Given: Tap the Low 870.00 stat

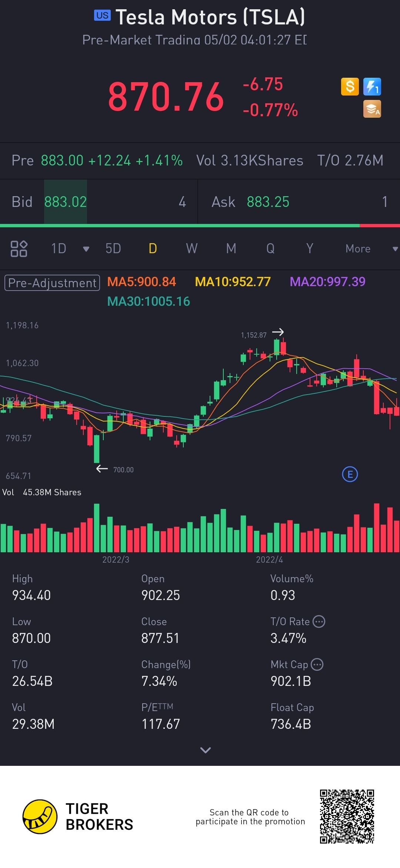Looking at the screenshot, I should point(31,630).
